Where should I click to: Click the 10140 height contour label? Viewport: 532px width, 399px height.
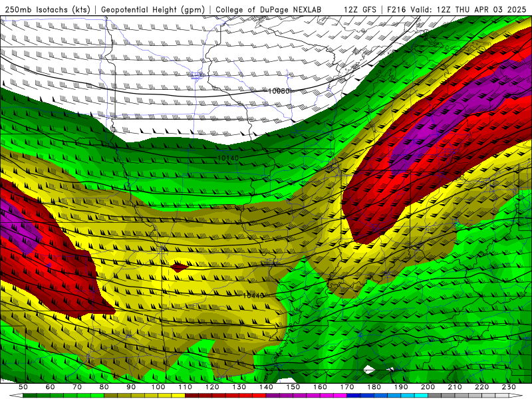tap(228, 158)
